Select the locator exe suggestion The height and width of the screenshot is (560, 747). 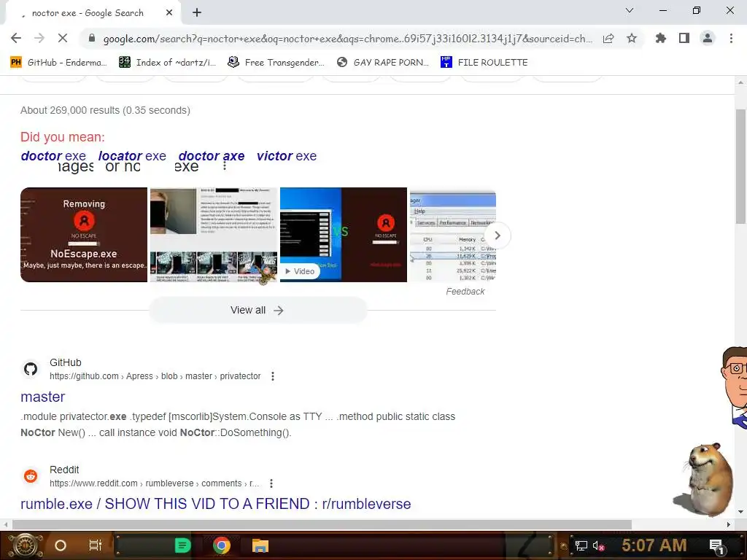[x=132, y=156]
